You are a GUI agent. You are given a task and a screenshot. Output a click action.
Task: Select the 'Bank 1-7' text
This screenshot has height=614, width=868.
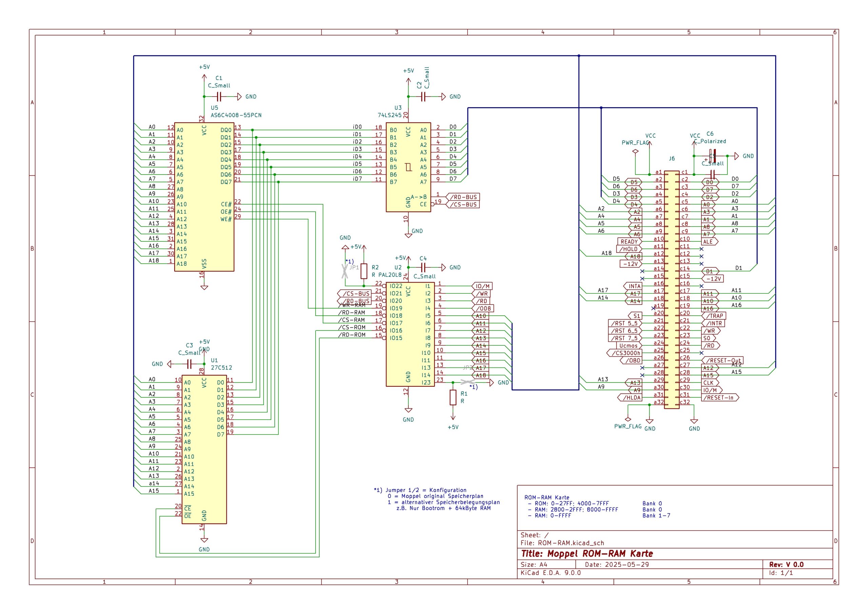[x=656, y=516]
